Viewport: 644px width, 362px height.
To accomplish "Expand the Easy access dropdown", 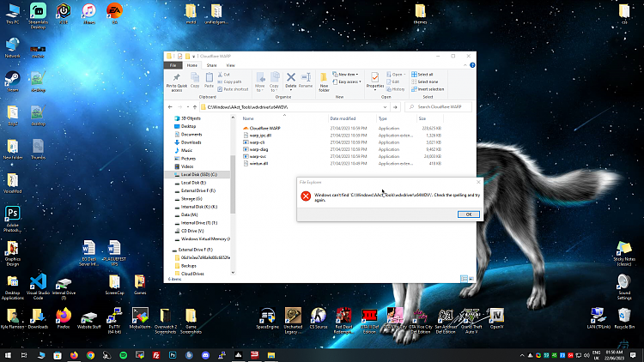I will [x=349, y=81].
